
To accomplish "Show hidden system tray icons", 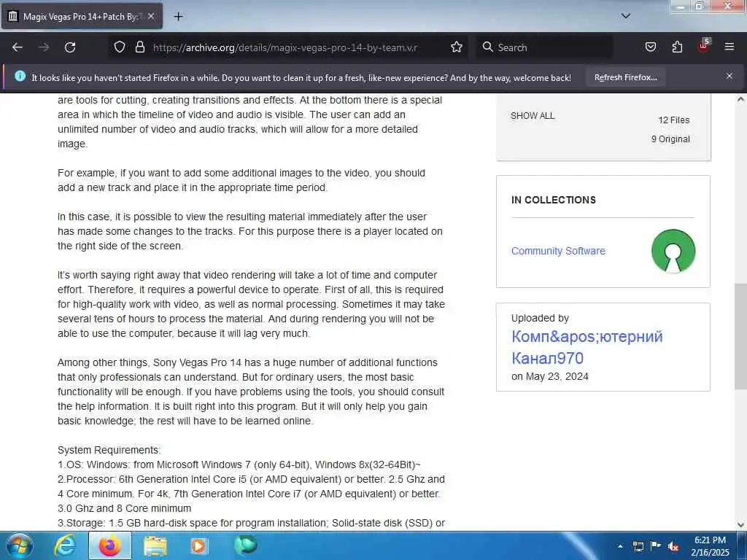I will [620, 546].
